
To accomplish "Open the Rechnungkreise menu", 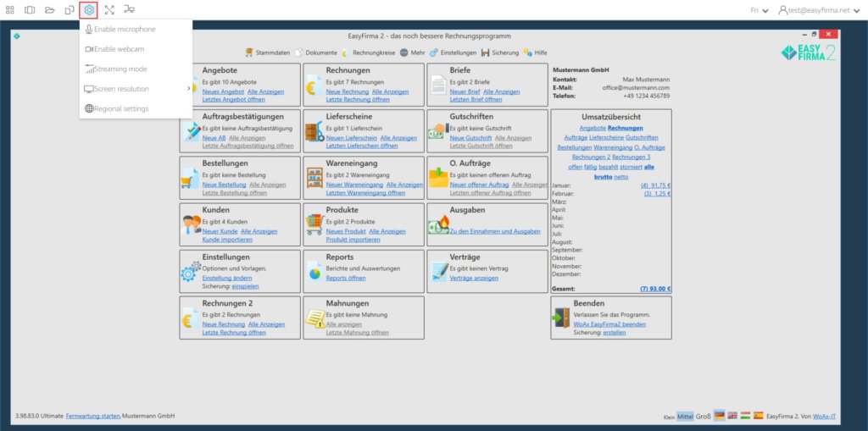I will point(368,52).
